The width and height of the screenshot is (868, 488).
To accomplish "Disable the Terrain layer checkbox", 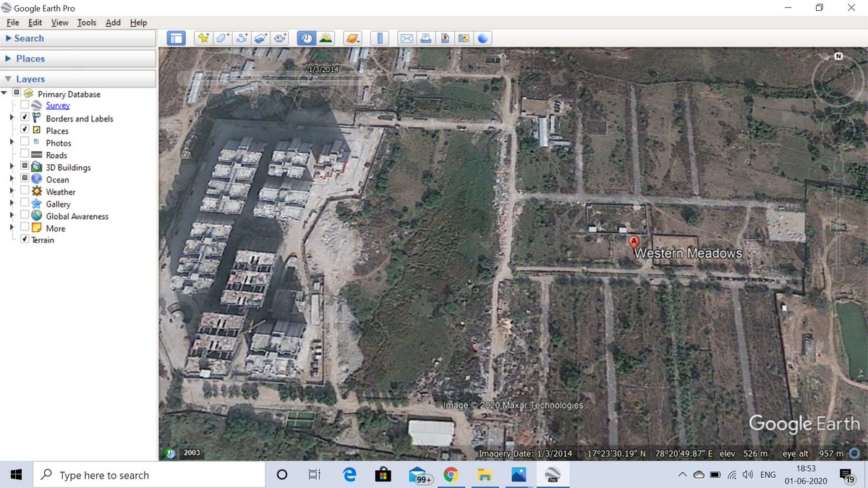I will point(25,240).
